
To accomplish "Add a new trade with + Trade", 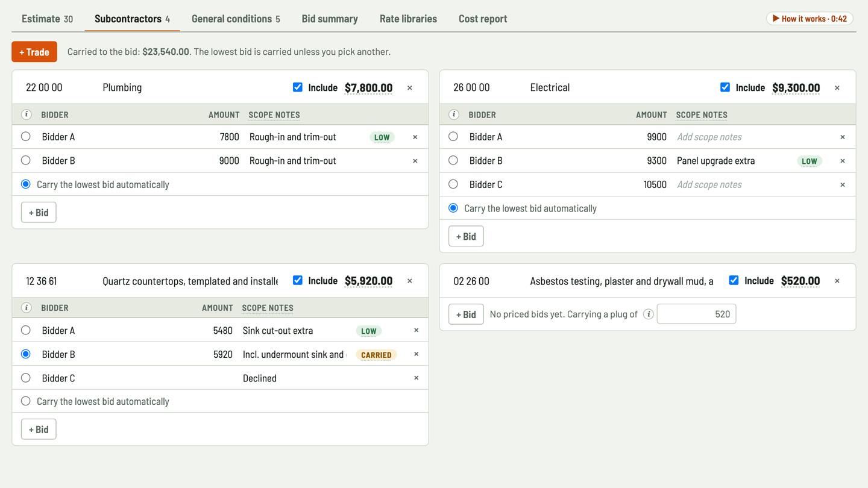I will click(x=34, y=52).
